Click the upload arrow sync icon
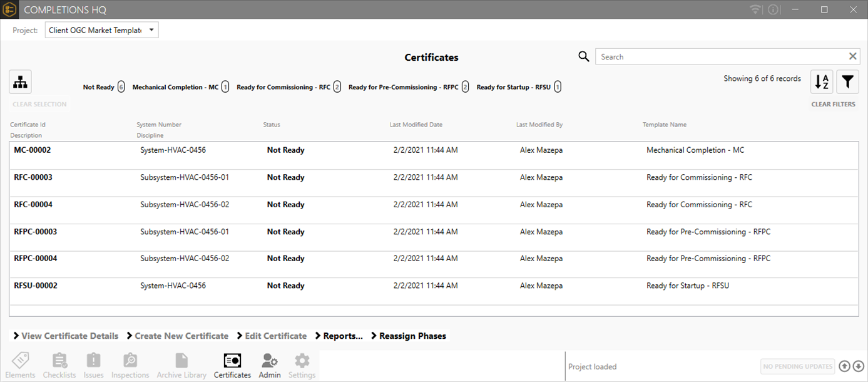This screenshot has height=382, width=868. 844,366
